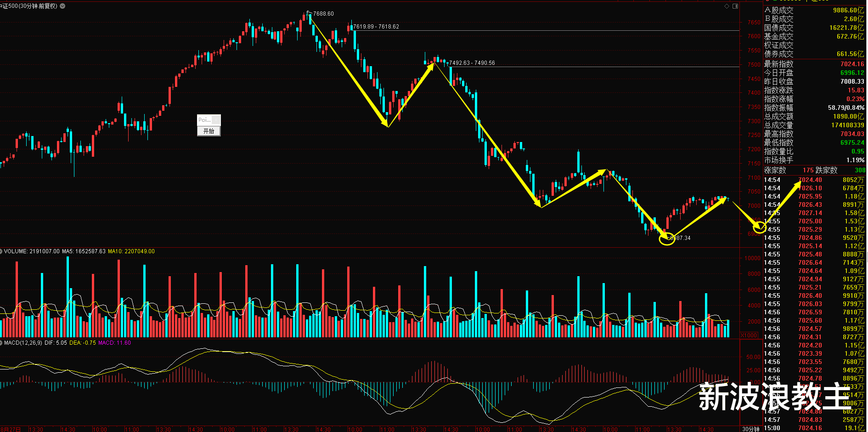
Task: Focus the Poi... input field
Action: [x=205, y=120]
